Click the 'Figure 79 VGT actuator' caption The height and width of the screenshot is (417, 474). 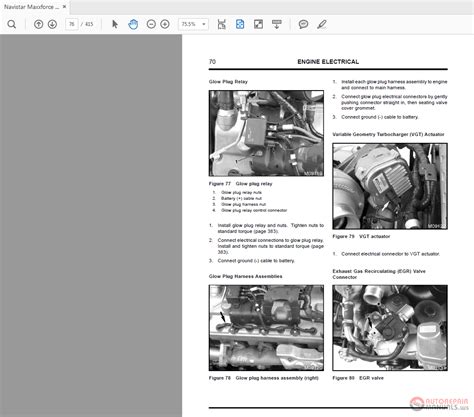(x=361, y=236)
